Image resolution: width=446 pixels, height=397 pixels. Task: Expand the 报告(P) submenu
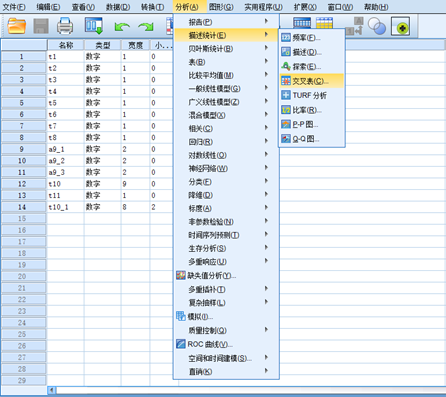point(226,22)
